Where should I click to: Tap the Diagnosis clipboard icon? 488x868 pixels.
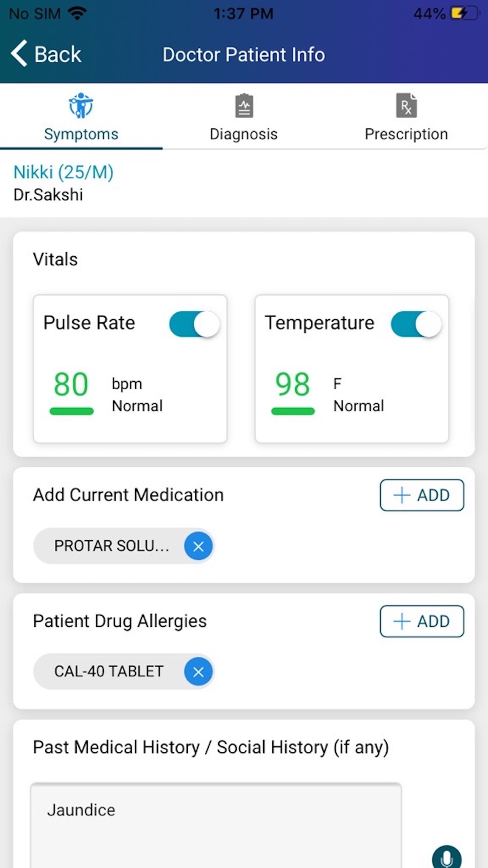coord(244,106)
